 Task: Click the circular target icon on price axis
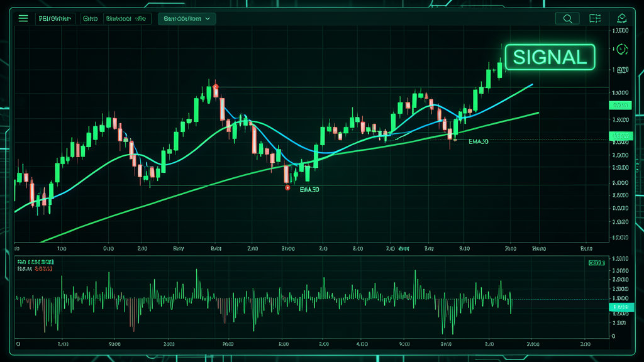click(x=622, y=50)
